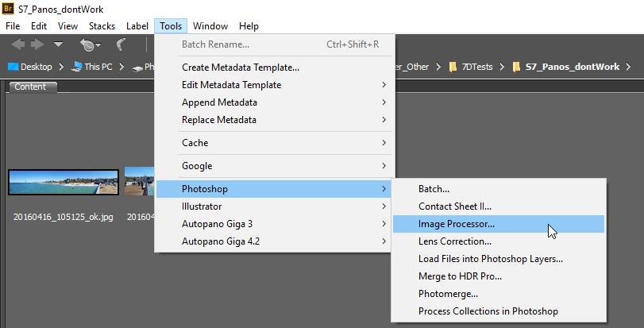The width and height of the screenshot is (644, 328).
Task: Open the Edit menu
Action: [39, 26]
